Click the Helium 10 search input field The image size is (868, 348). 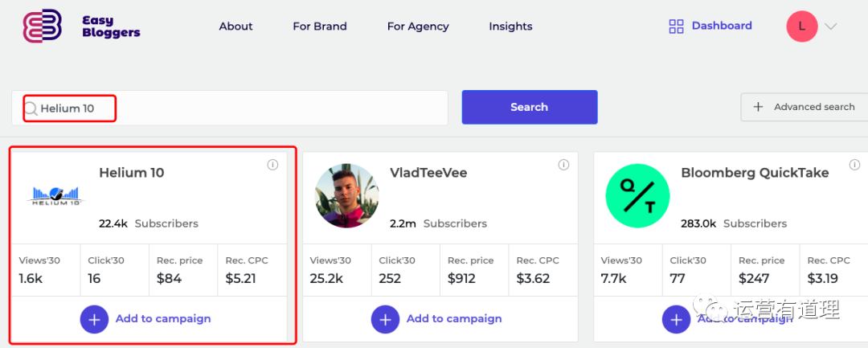point(241,108)
